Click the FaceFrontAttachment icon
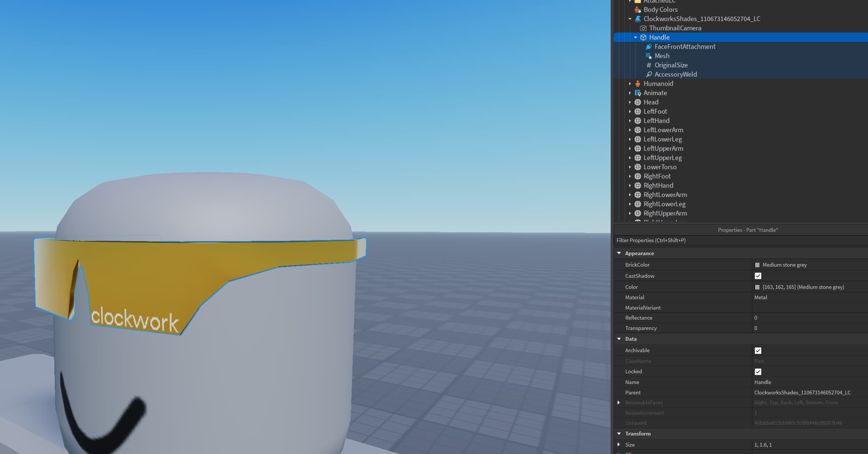Image resolution: width=868 pixels, height=454 pixels. pyautogui.click(x=649, y=47)
